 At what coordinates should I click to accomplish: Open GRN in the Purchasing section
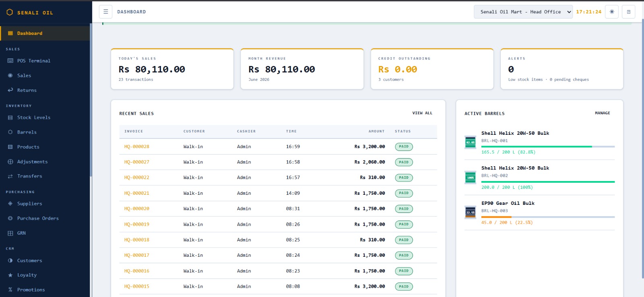pyautogui.click(x=45, y=233)
